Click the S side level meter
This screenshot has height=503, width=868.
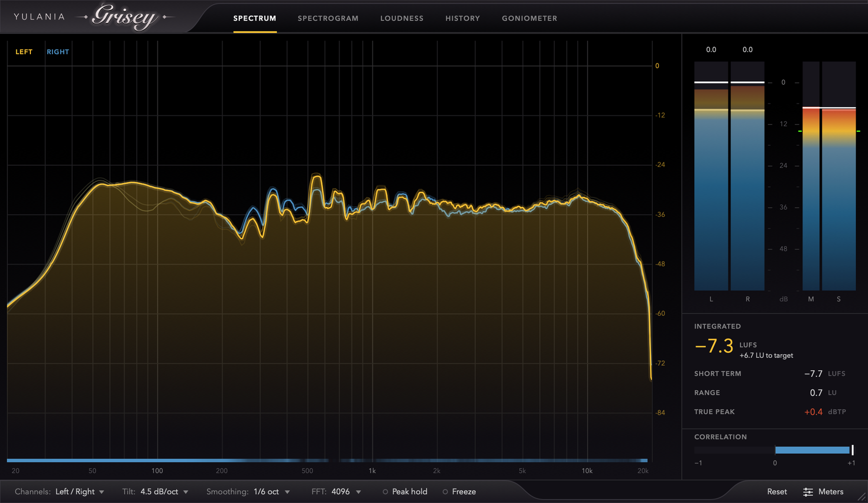click(839, 176)
